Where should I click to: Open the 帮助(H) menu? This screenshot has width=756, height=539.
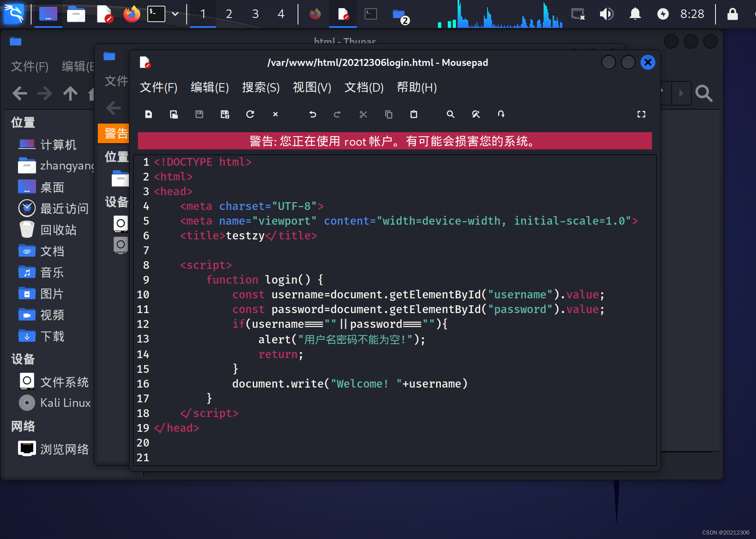point(417,87)
